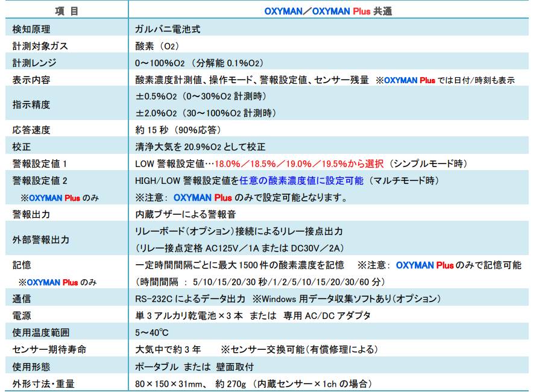Select the row label '通信'
The width and height of the screenshot is (539, 392).
[x=21, y=299]
